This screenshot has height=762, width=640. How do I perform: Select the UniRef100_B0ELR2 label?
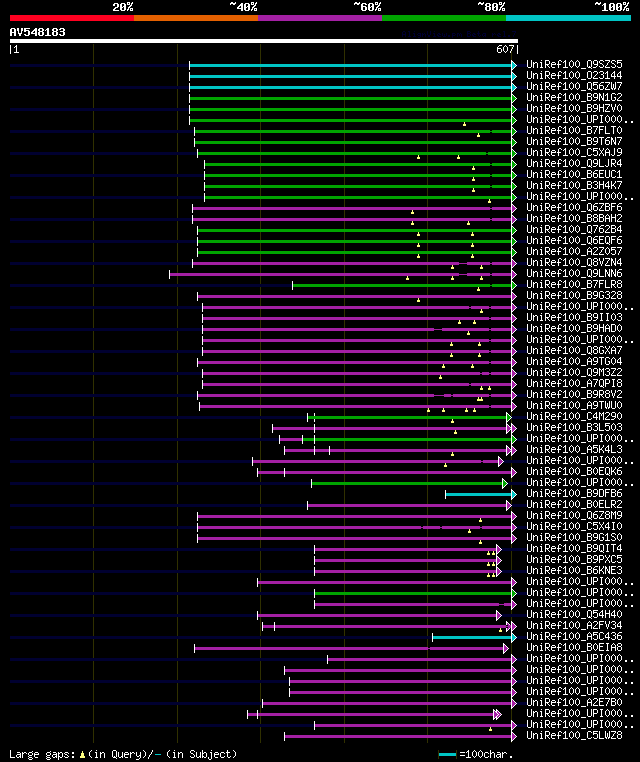[x=574, y=504]
